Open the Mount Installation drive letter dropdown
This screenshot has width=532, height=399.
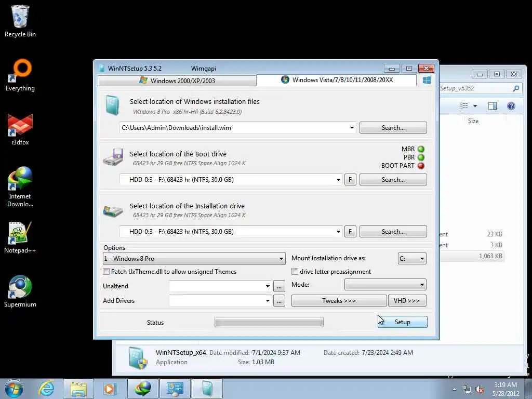[412, 259]
